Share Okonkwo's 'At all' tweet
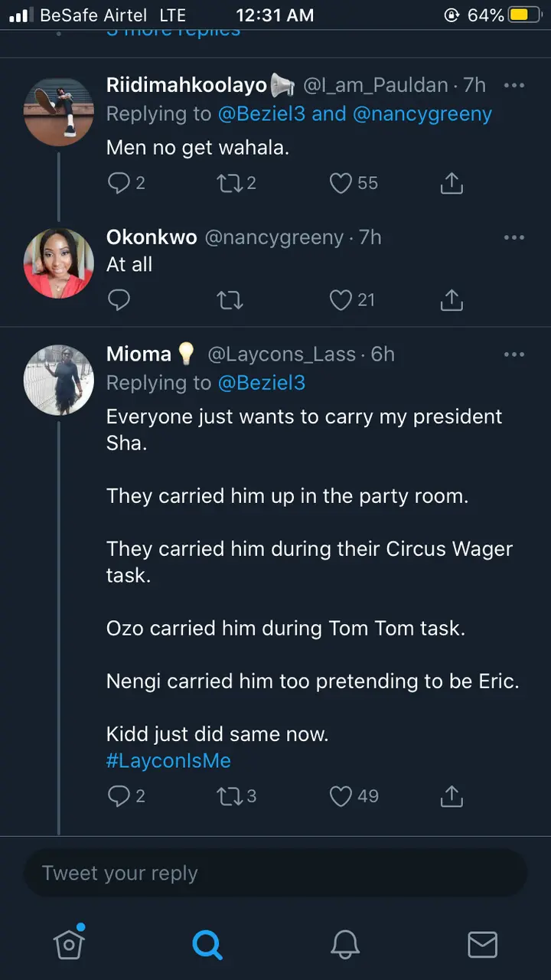 (x=452, y=300)
